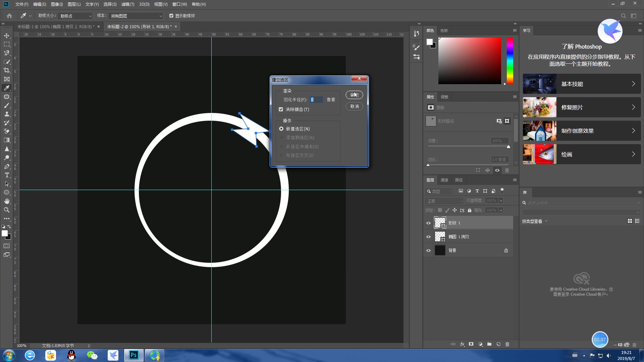Expand the 基本技能 tutorial chevron
Image resolution: width=644 pixels, height=362 pixels.
coord(633,84)
